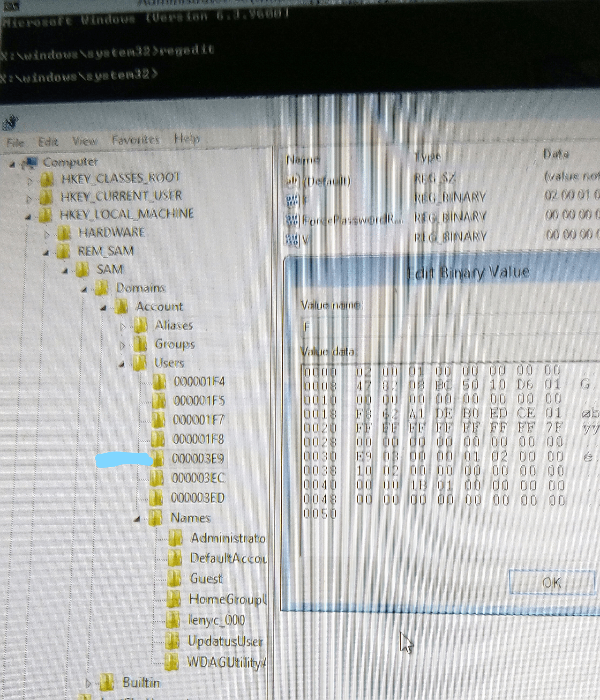Viewport: 600px width, 700px height.
Task: Click the Data column header
Action: pyautogui.click(x=555, y=154)
